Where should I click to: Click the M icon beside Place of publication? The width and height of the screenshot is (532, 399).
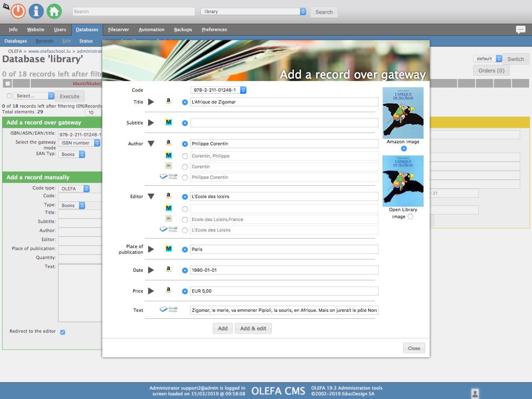pyautogui.click(x=168, y=249)
